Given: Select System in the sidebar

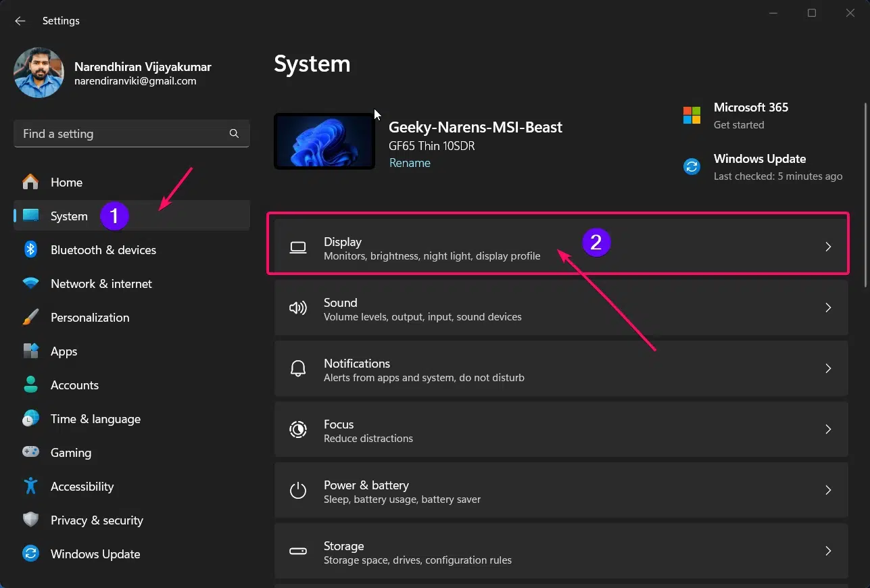Looking at the screenshot, I should tap(132, 216).
